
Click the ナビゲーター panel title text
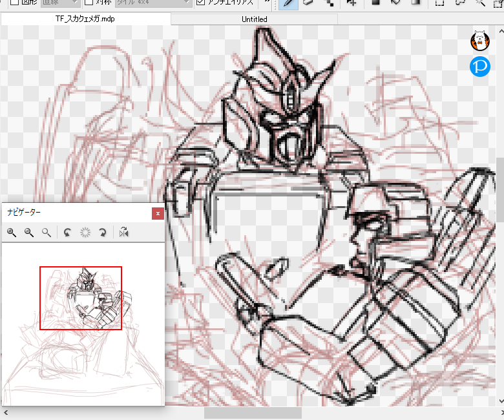24,213
